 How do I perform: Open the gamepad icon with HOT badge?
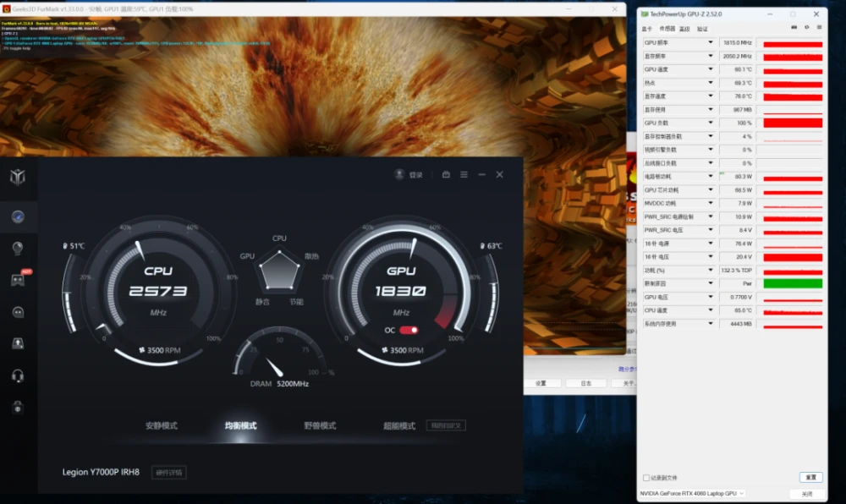point(18,280)
